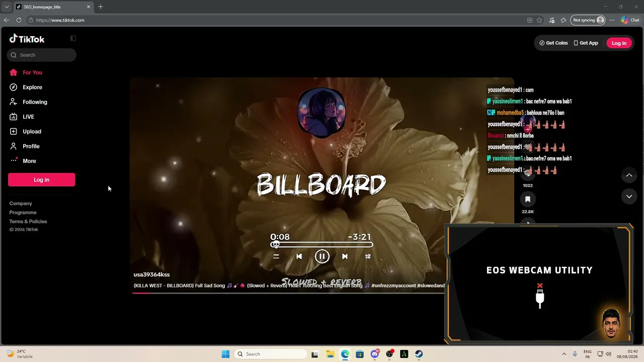Focus the TikTok search field
Image resolution: width=644 pixels, height=362 pixels.
(42, 55)
